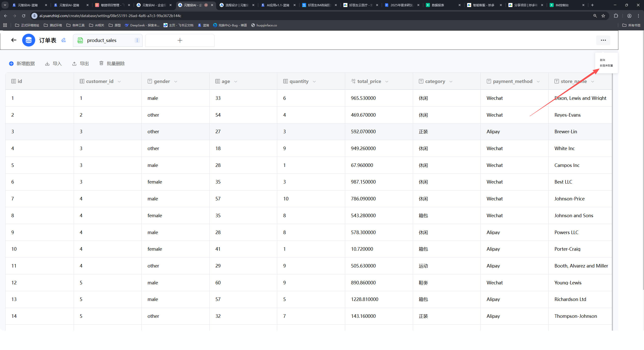Switch to the product_sales table tab

click(x=102, y=40)
